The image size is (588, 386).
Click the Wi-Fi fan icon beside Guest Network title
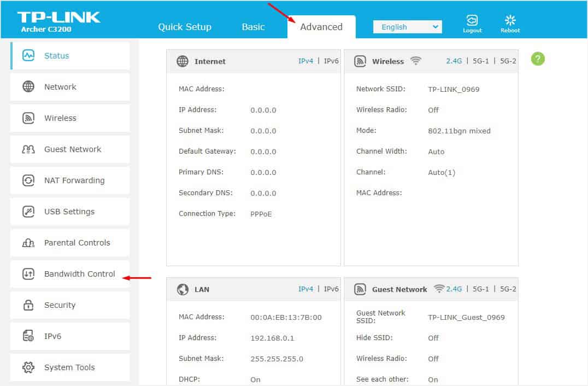(x=439, y=289)
